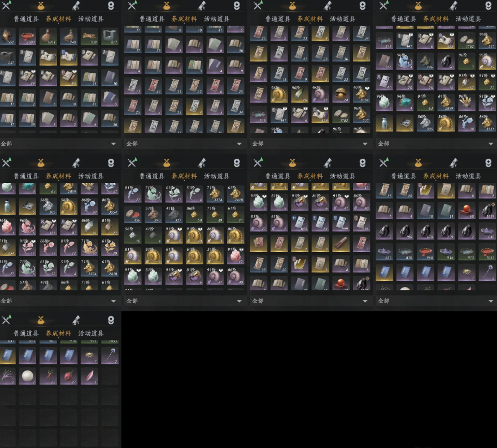Image resolution: width=497 pixels, height=448 pixels.
Task: Select the white pearl item with count 2
Action: tap(28, 376)
